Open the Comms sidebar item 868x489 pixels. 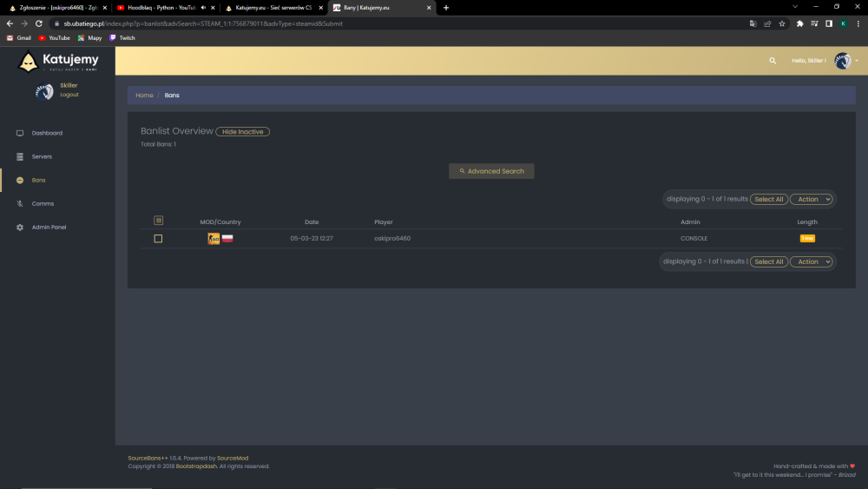tap(43, 204)
